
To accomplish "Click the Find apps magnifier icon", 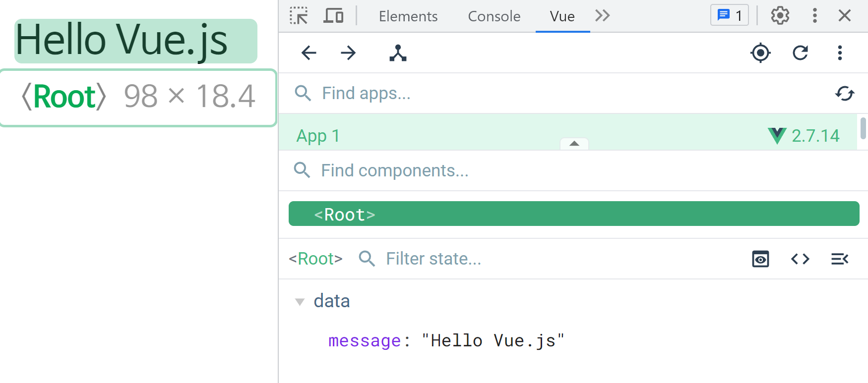I will click(303, 93).
